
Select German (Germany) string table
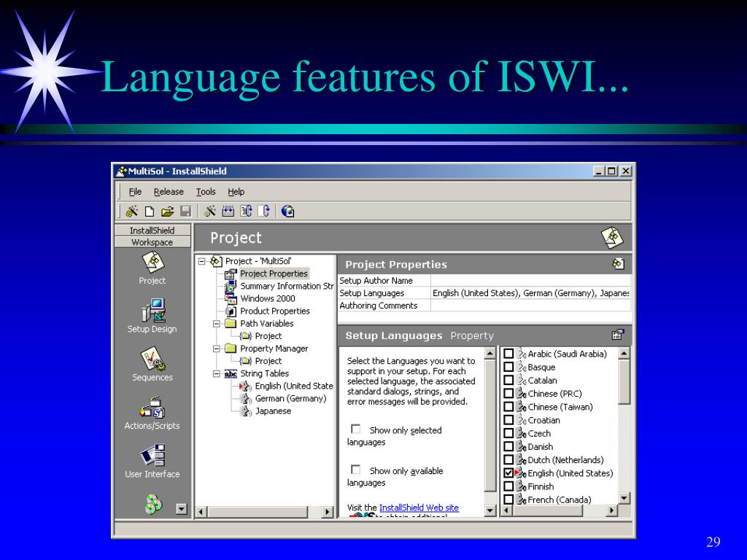pyautogui.click(x=290, y=399)
